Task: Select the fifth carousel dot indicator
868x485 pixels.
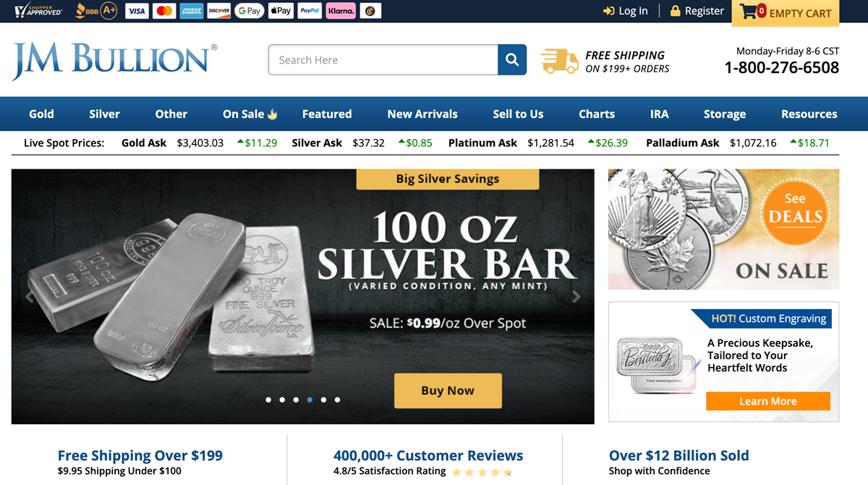Action: coord(323,400)
